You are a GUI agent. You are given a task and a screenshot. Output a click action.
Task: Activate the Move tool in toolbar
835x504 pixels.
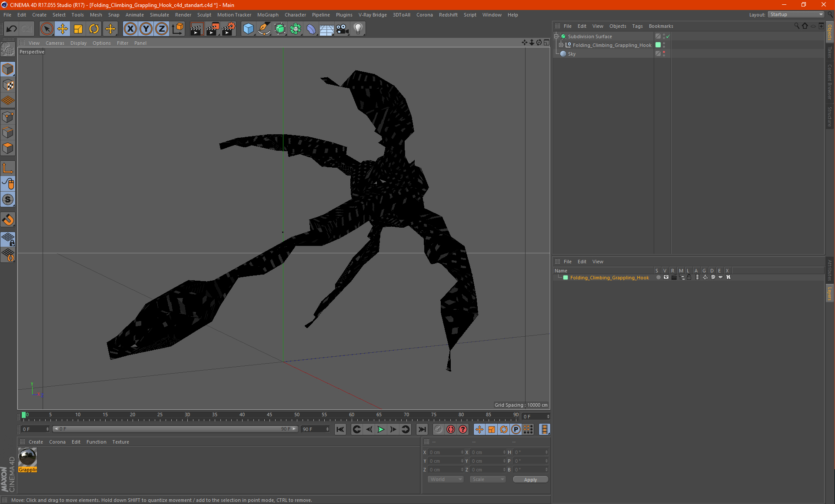63,29
